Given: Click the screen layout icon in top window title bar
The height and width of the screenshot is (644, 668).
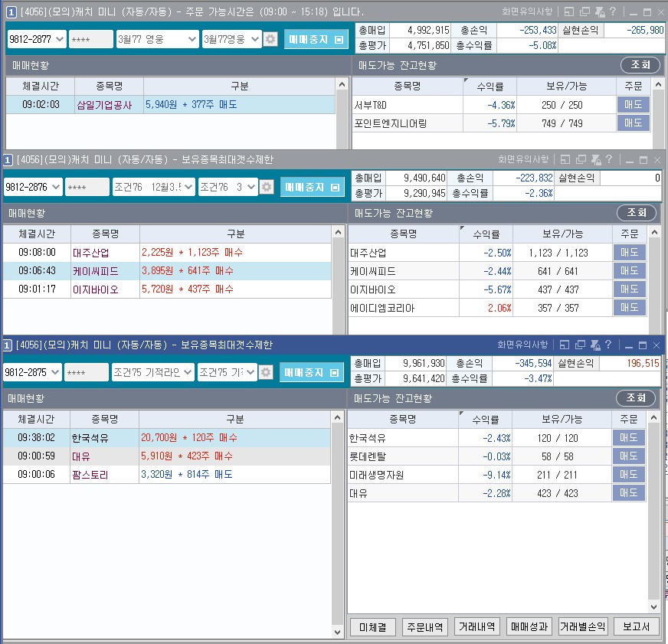Looking at the screenshot, I should [569, 12].
